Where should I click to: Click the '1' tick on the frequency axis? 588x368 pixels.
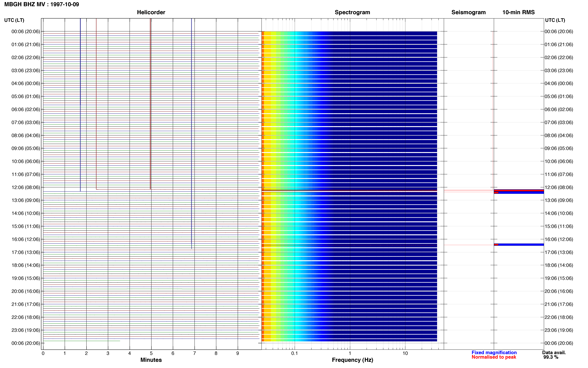click(x=350, y=353)
